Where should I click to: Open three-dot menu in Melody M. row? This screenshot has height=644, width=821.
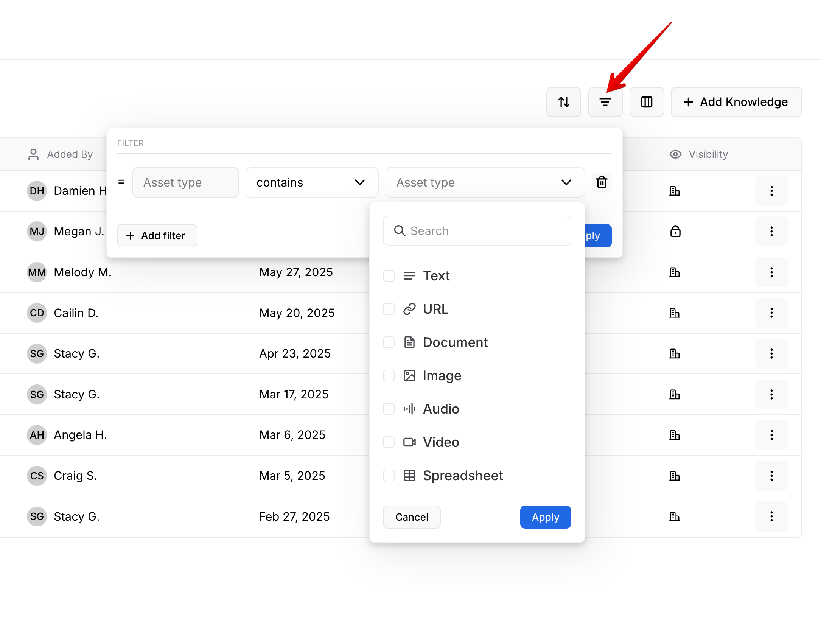pos(771,272)
